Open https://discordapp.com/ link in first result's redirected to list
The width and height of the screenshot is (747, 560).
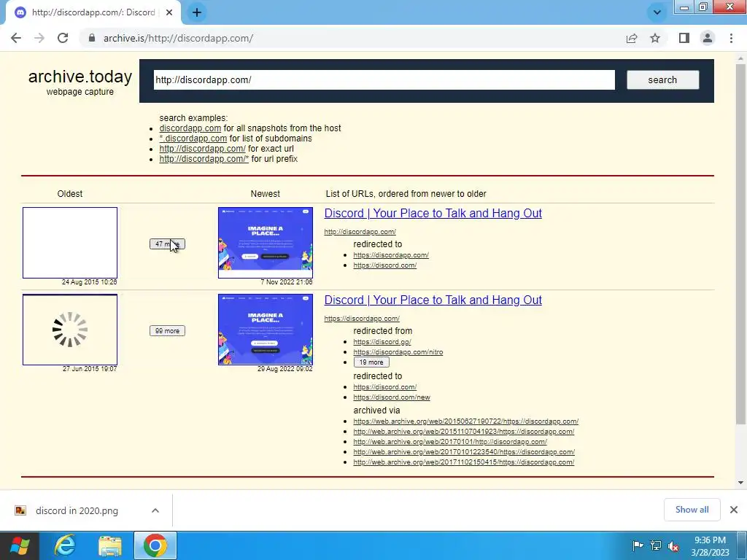[x=391, y=255]
